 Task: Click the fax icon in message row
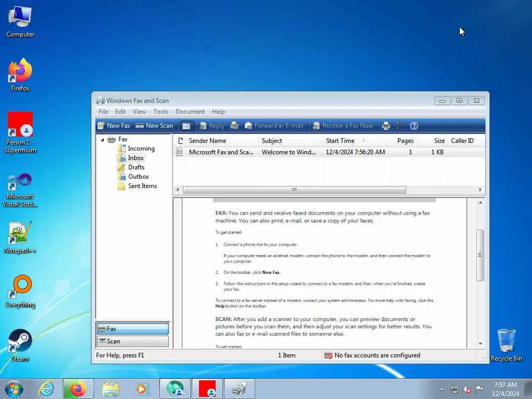coord(180,152)
